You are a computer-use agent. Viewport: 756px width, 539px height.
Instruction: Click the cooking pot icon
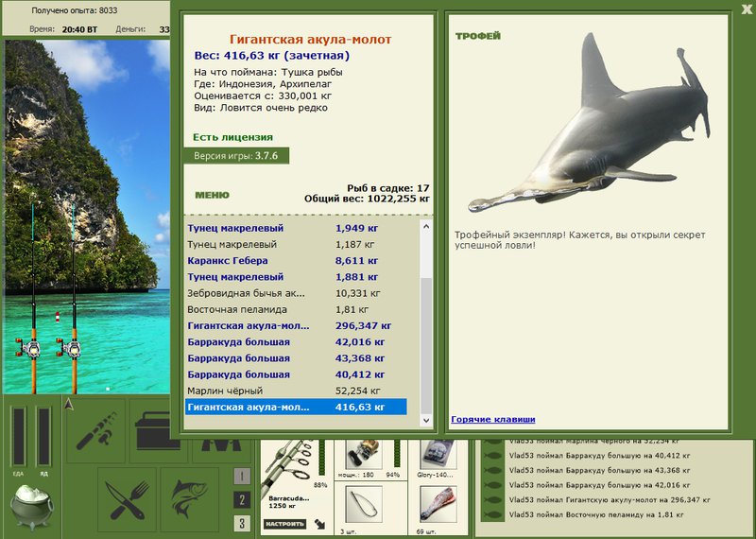pos(31,507)
